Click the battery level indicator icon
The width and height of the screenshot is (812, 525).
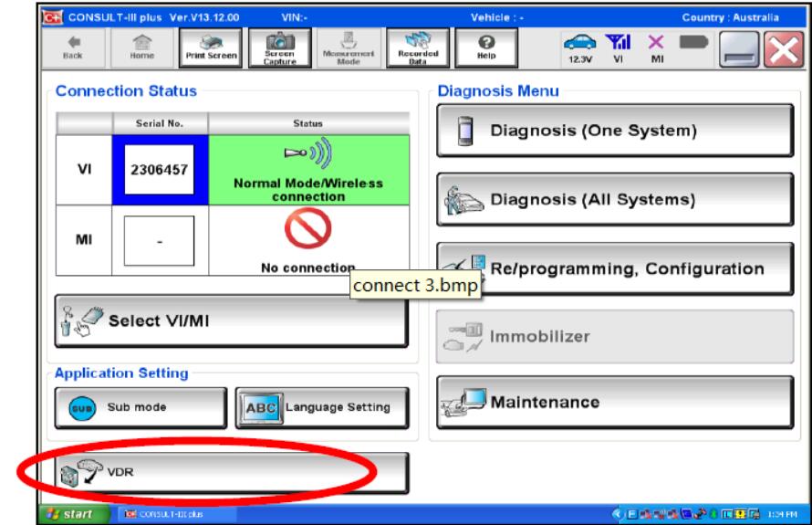[x=693, y=42]
